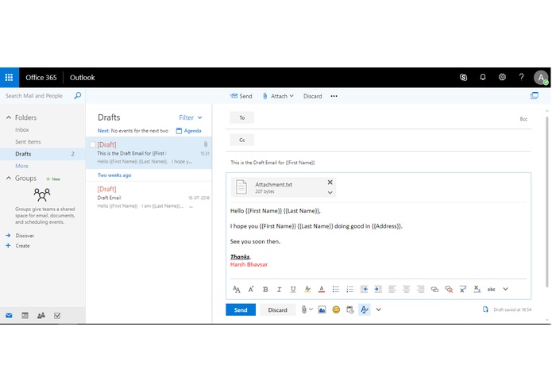Apply underline formatting
This screenshot has width=552, height=392.
pyautogui.click(x=293, y=289)
